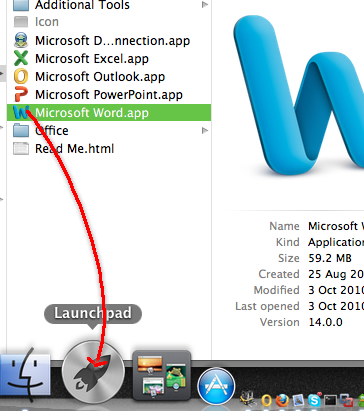Click the Version value 14.0.0

pyautogui.click(x=325, y=322)
